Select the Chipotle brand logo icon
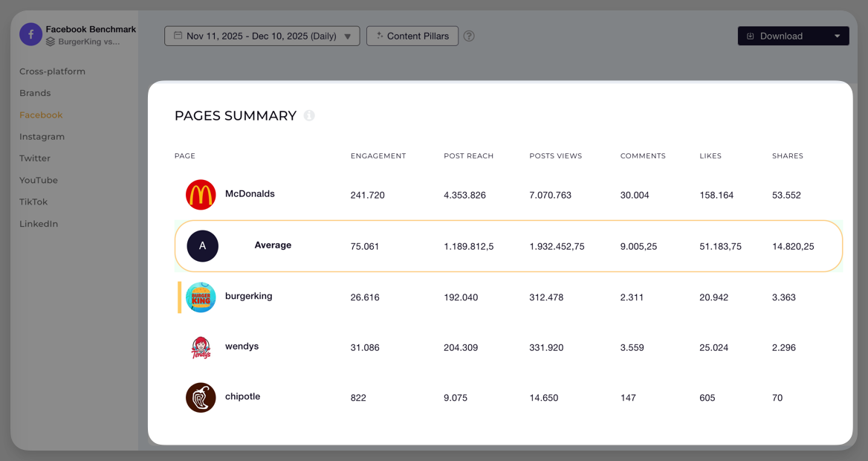This screenshot has width=868, height=461. tap(200, 396)
